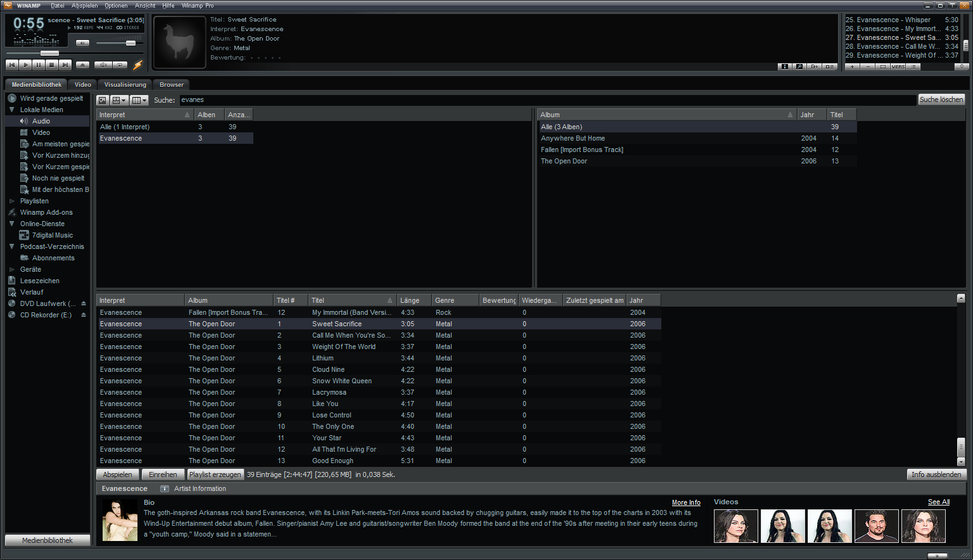Switch to the Visualisierung tab
Viewport: 973px width, 560px height.
[x=125, y=84]
